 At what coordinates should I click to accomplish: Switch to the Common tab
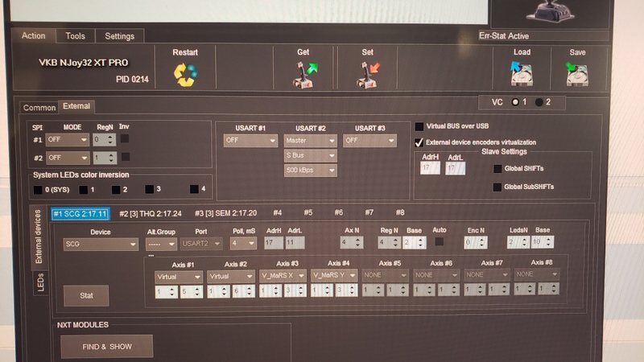point(39,108)
